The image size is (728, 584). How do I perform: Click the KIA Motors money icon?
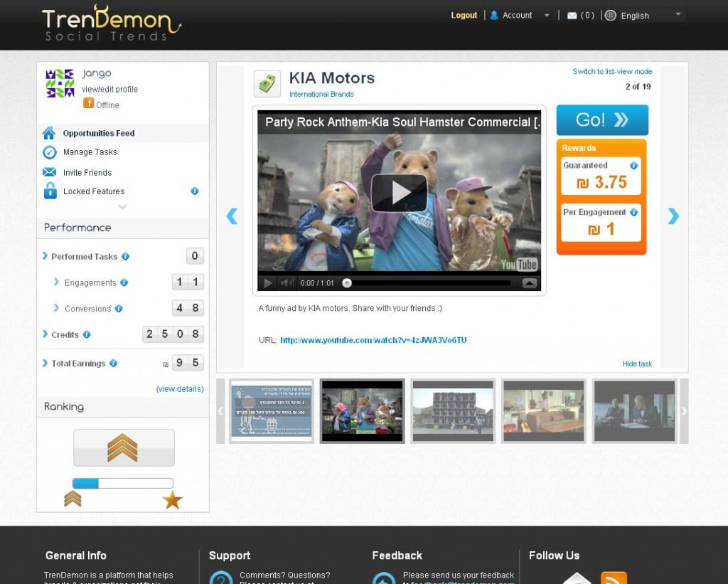click(x=267, y=84)
